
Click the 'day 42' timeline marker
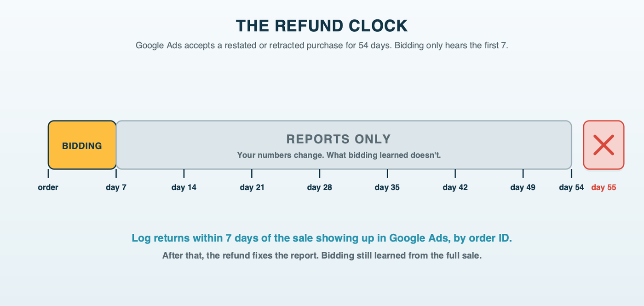[x=455, y=187]
